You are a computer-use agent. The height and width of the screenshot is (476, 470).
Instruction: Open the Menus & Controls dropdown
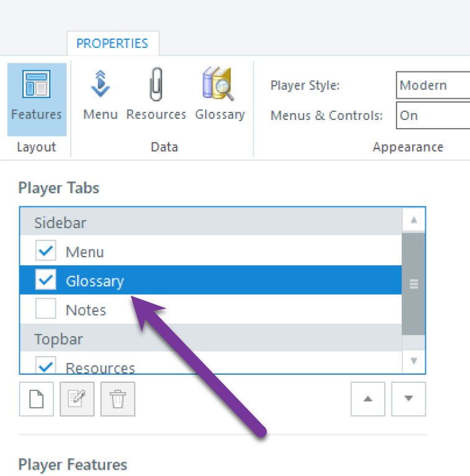coord(433,116)
